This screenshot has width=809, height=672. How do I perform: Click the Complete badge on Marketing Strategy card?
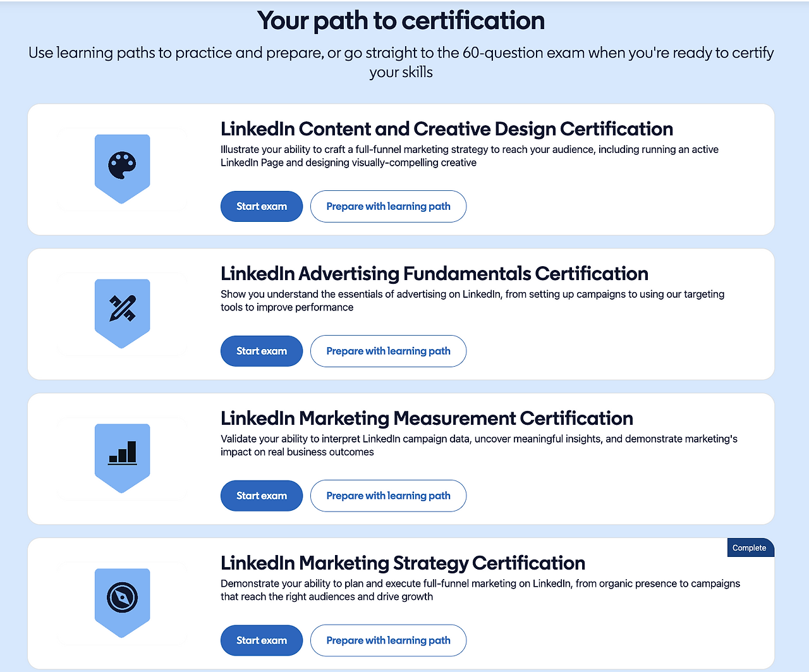750,548
